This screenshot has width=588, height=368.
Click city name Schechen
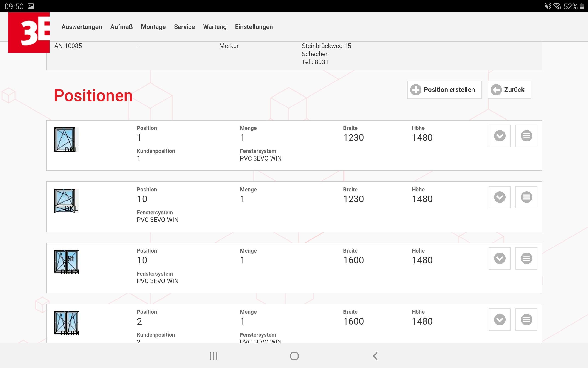click(x=315, y=54)
